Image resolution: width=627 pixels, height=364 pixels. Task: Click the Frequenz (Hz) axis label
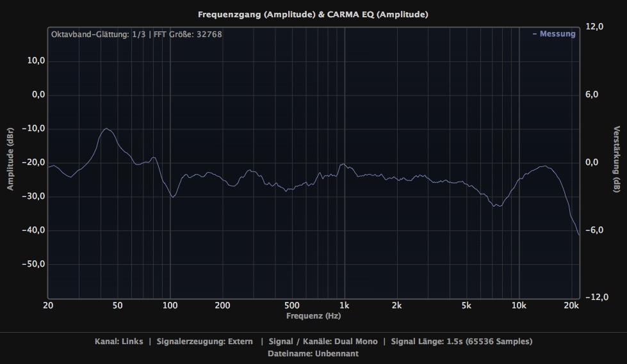pyautogui.click(x=313, y=316)
